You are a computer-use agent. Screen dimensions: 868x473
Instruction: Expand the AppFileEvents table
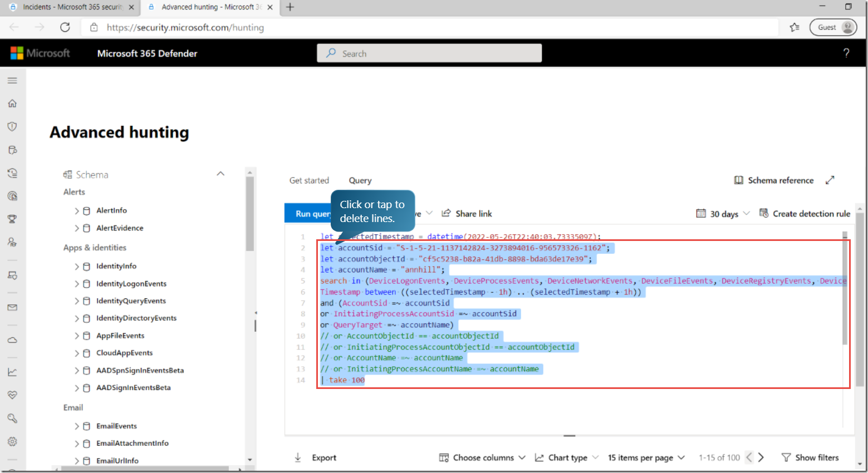[77, 336]
